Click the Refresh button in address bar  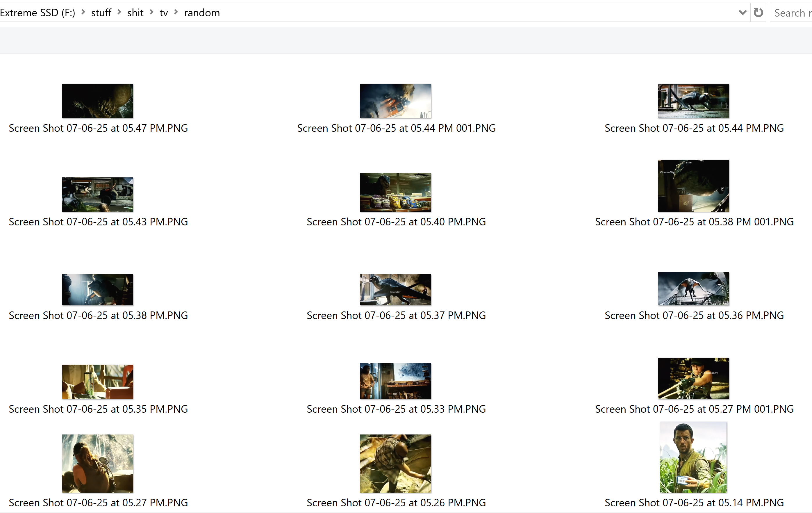pyautogui.click(x=759, y=13)
